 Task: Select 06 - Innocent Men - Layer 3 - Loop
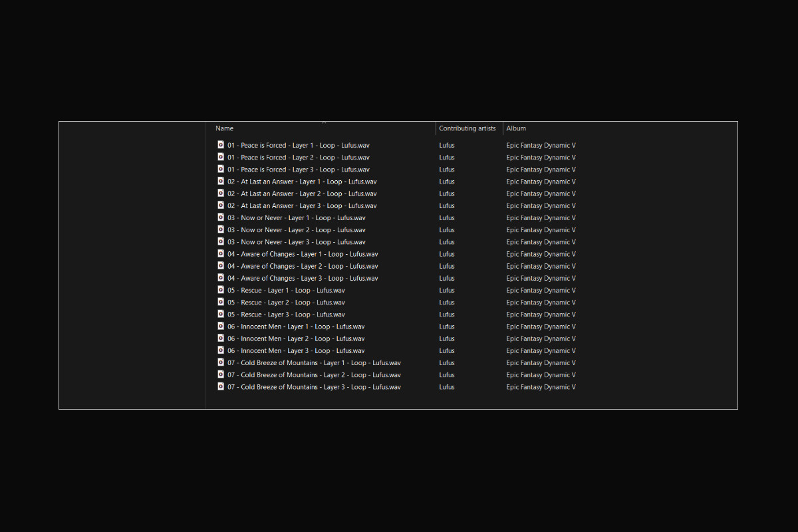(x=296, y=350)
